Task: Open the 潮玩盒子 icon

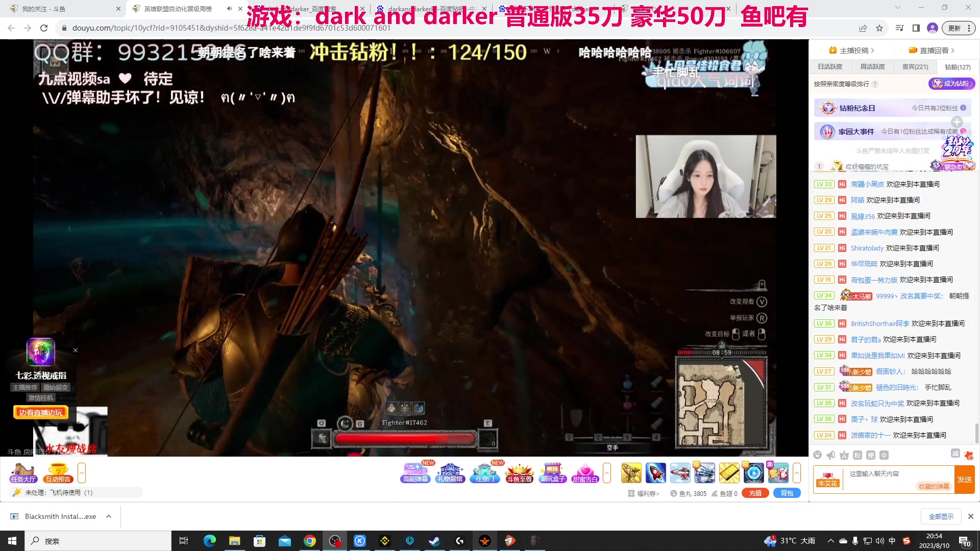Action: tap(553, 472)
